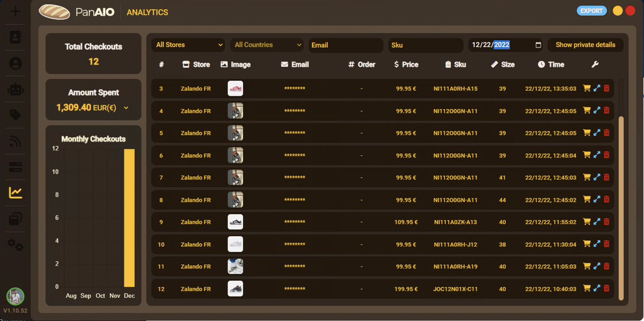The height and width of the screenshot is (321, 644).
Task: Click the product thumbnail in row 11
Action: pos(235,266)
